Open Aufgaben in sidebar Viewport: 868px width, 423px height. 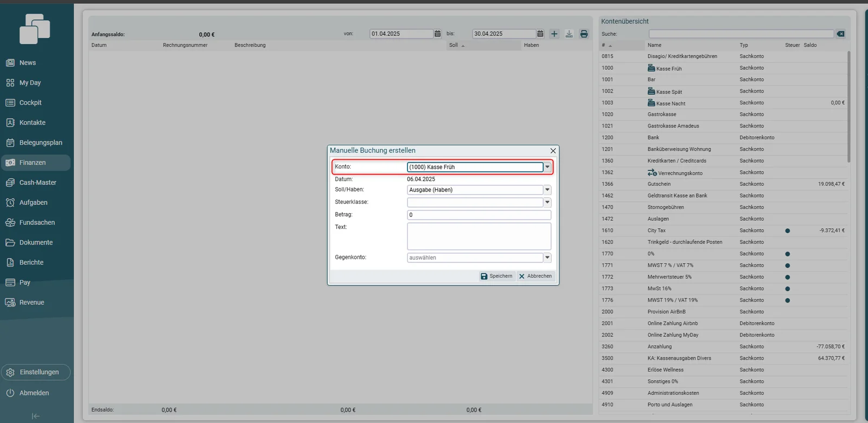[36, 202]
